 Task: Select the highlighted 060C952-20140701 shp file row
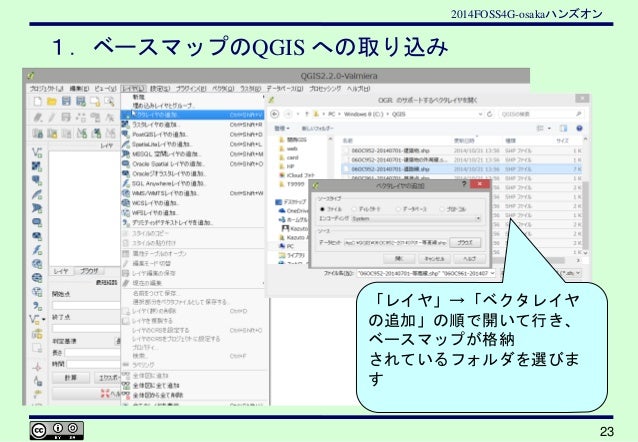pos(462,169)
